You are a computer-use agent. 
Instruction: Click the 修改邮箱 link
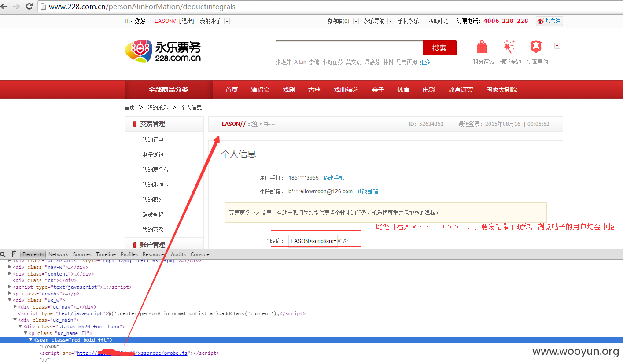(368, 191)
